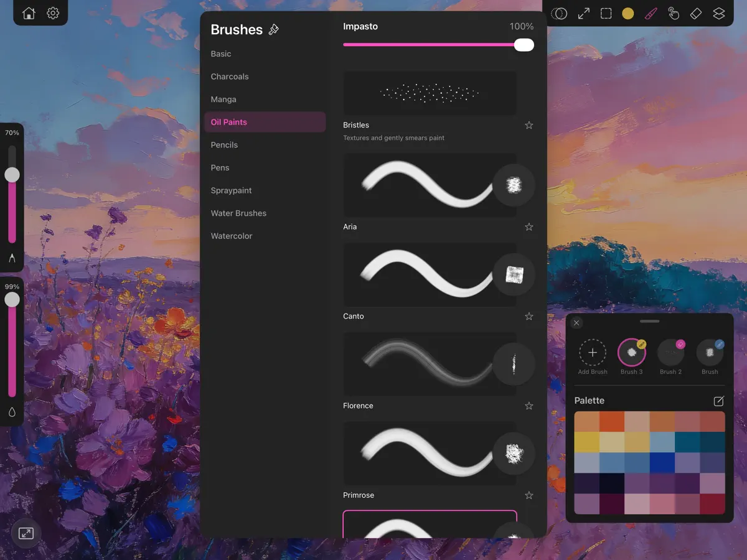Open the Water Brushes category

[x=265, y=213]
